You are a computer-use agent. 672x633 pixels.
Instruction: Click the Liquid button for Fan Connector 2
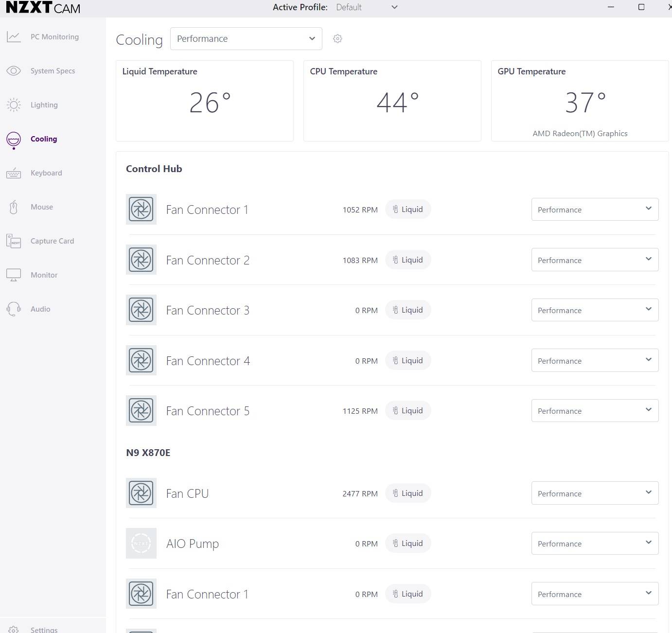coord(408,260)
